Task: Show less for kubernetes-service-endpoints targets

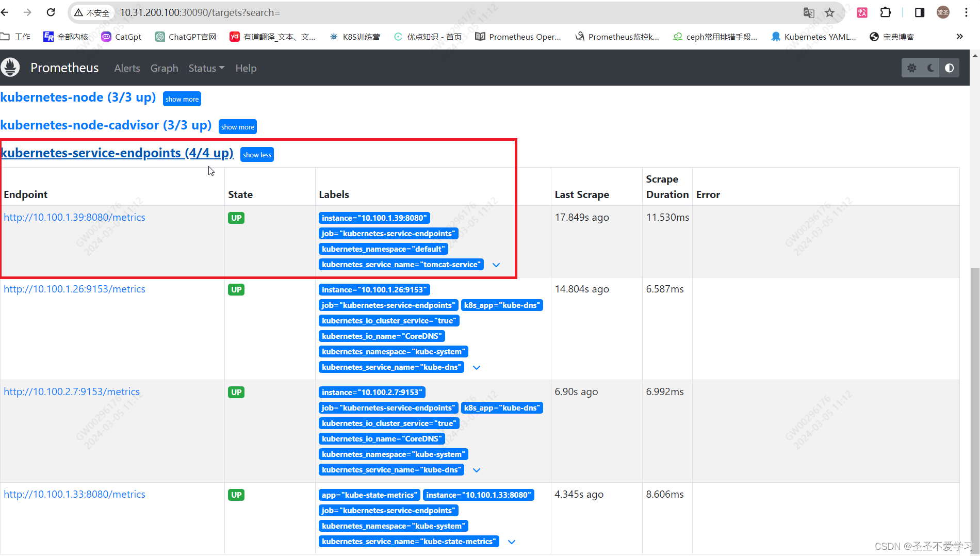Action: tap(257, 155)
